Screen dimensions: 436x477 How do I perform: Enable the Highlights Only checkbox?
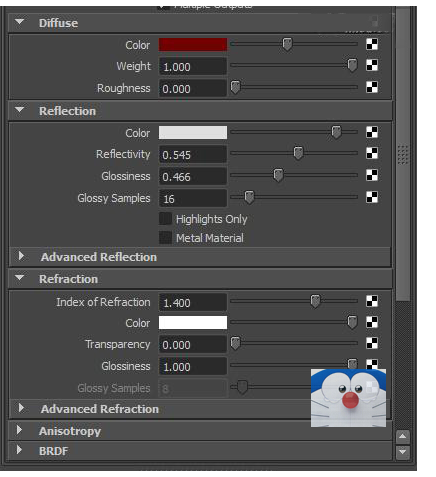point(165,219)
